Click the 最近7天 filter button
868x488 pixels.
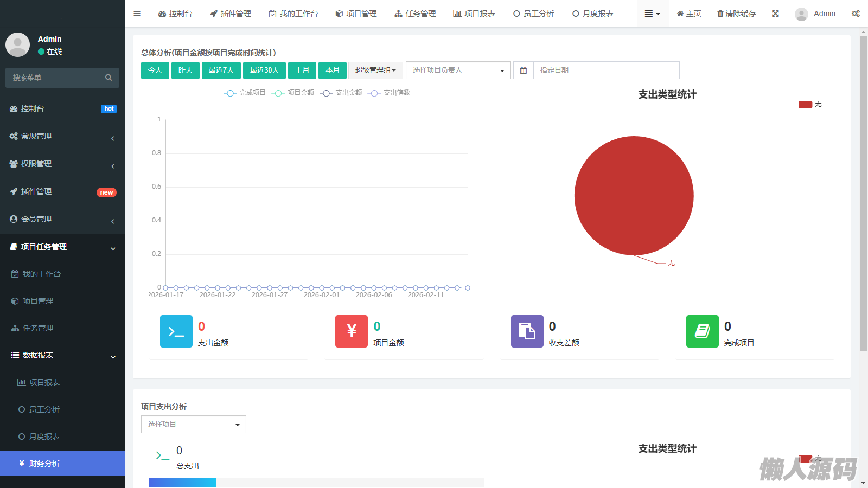[221, 70]
